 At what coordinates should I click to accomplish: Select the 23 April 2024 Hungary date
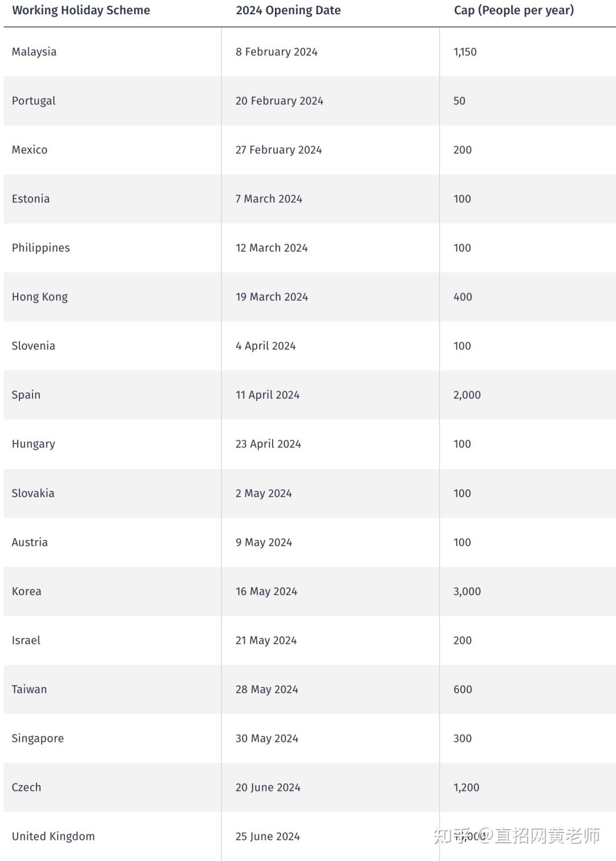[x=268, y=444]
